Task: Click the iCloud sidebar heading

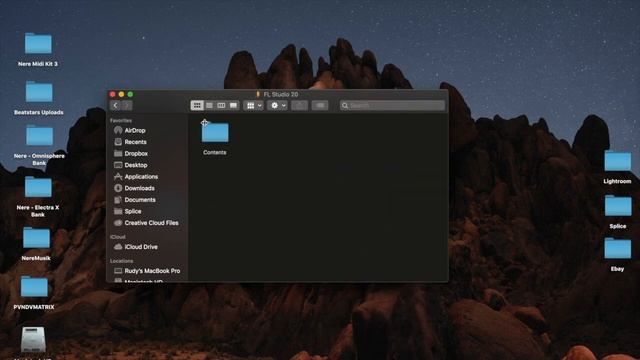Action: tap(118, 237)
